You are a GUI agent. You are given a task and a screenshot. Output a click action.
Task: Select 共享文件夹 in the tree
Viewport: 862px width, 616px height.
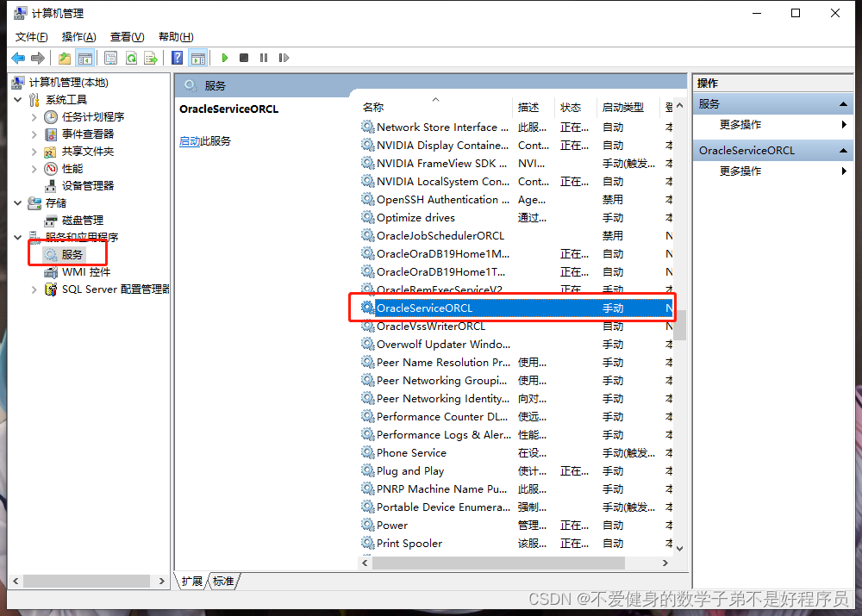click(88, 151)
